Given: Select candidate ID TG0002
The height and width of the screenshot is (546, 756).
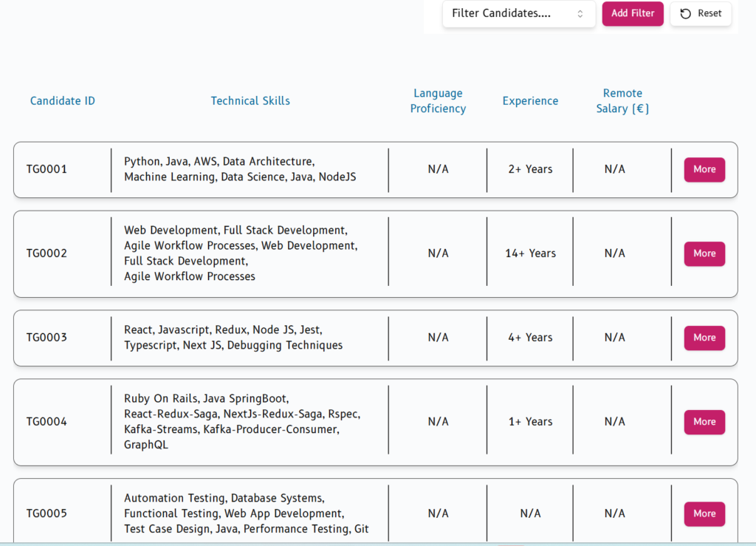Looking at the screenshot, I should coord(47,253).
